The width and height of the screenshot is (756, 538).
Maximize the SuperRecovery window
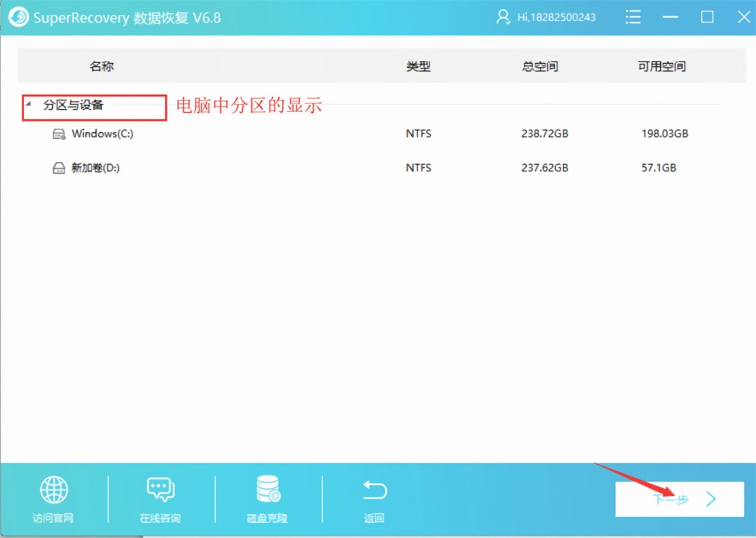[707, 17]
